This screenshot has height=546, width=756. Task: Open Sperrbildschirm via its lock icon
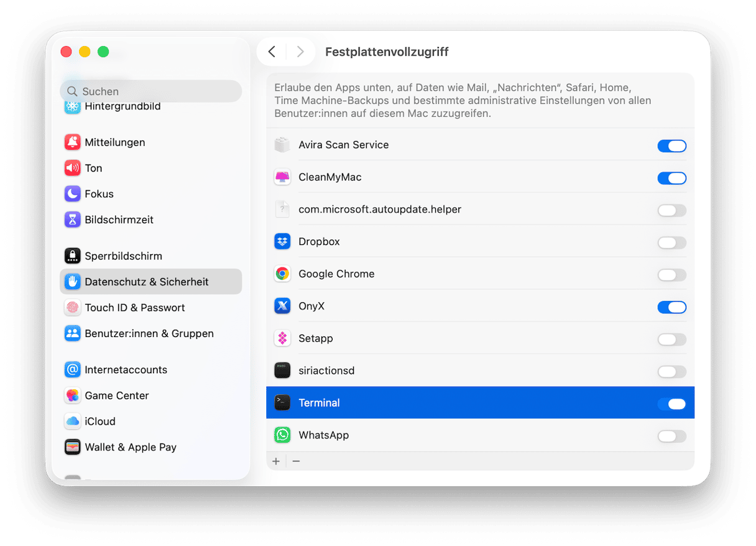pos(73,256)
